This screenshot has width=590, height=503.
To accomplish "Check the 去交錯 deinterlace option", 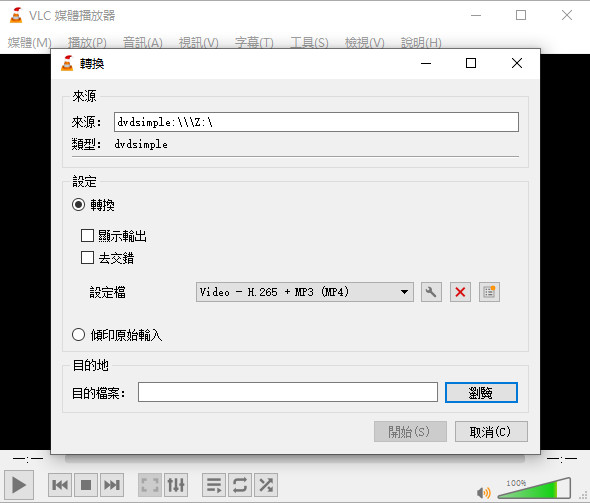I will pyautogui.click(x=87, y=258).
